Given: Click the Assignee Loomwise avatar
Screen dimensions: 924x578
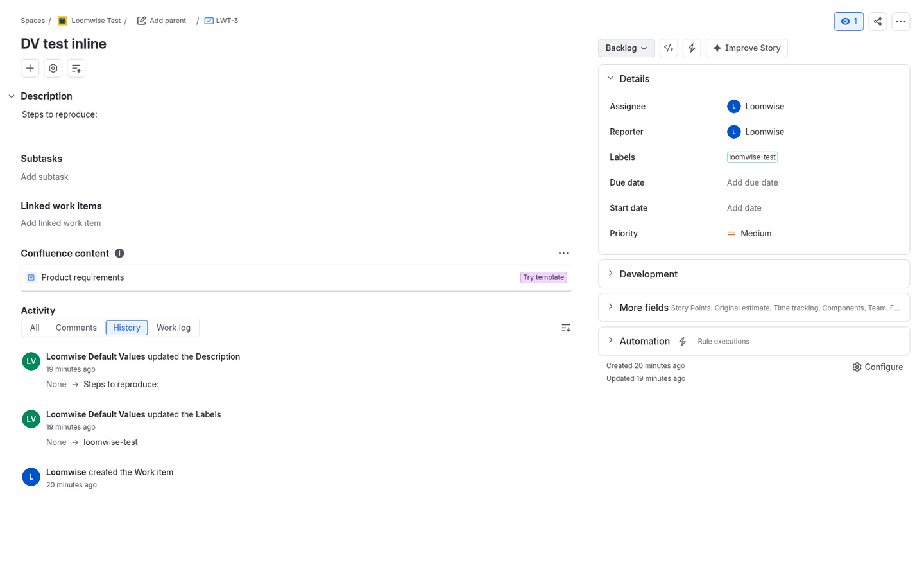Looking at the screenshot, I should point(734,107).
